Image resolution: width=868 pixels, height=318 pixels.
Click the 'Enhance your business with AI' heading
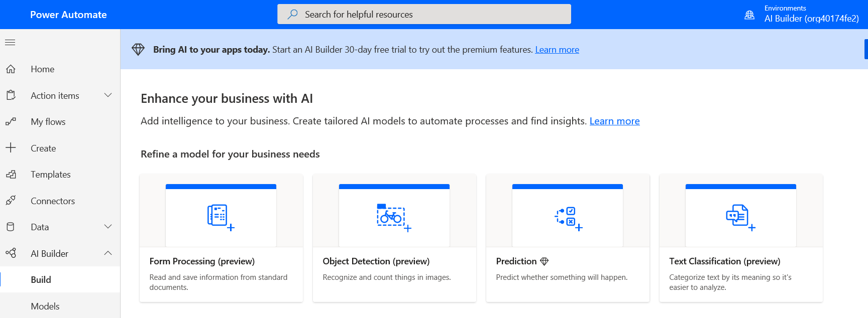(227, 98)
